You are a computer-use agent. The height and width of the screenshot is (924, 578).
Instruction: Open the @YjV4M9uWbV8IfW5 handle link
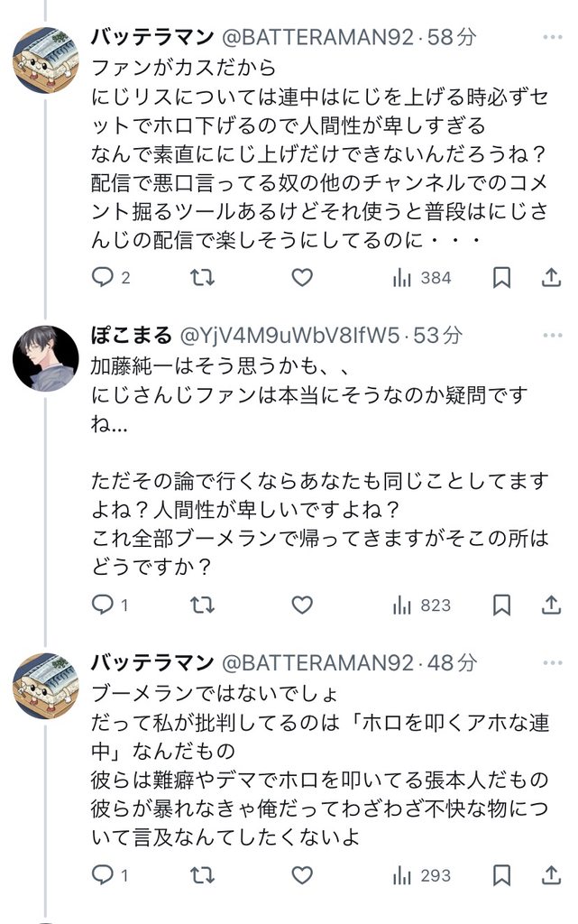(289, 336)
